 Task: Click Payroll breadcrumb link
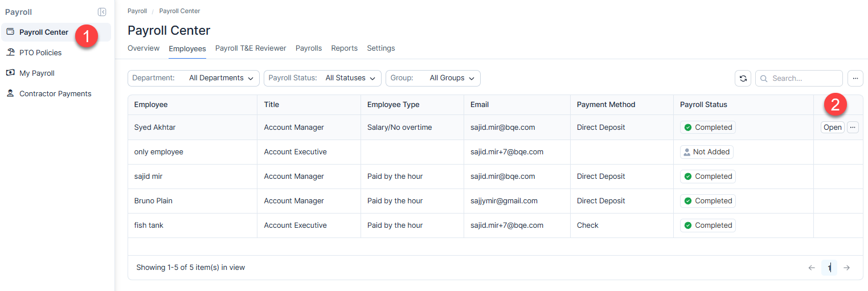pyautogui.click(x=137, y=11)
